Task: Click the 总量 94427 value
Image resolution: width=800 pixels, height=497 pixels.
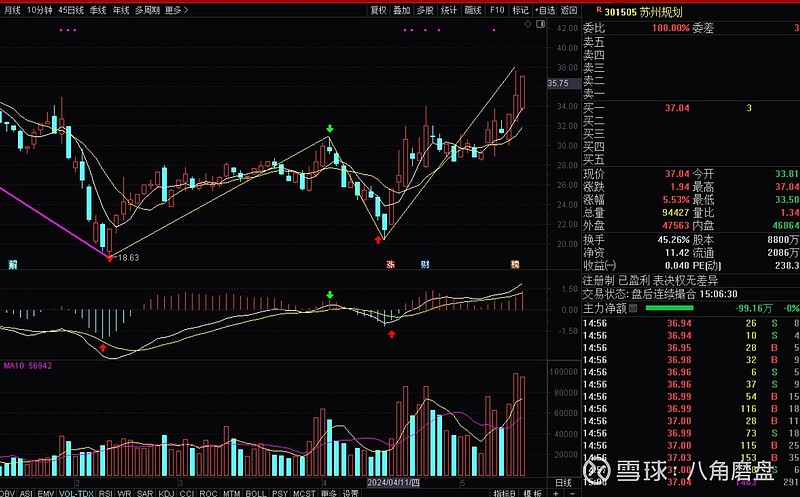Action: [x=676, y=212]
